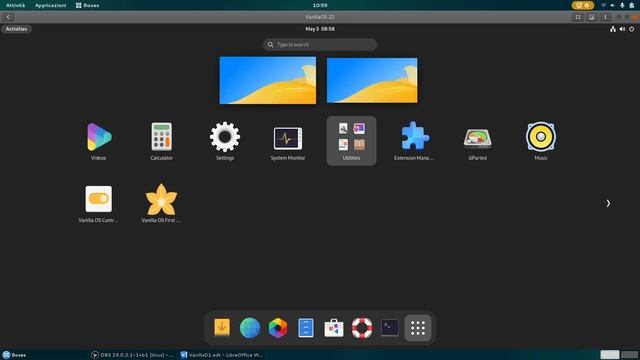Open the Settings gear app

coord(224,141)
